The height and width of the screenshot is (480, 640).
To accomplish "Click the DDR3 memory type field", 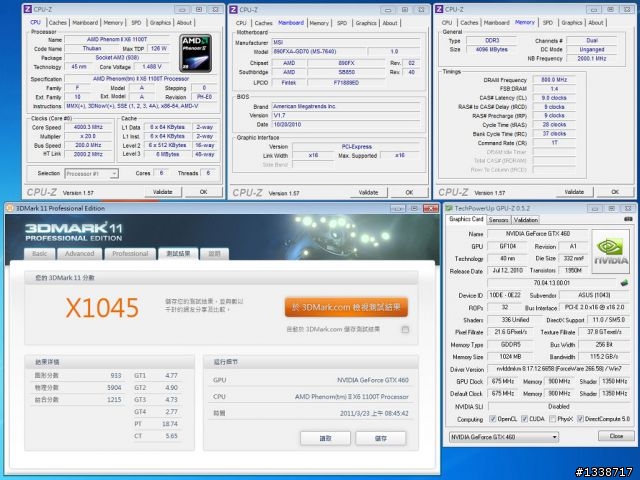I will [x=491, y=40].
